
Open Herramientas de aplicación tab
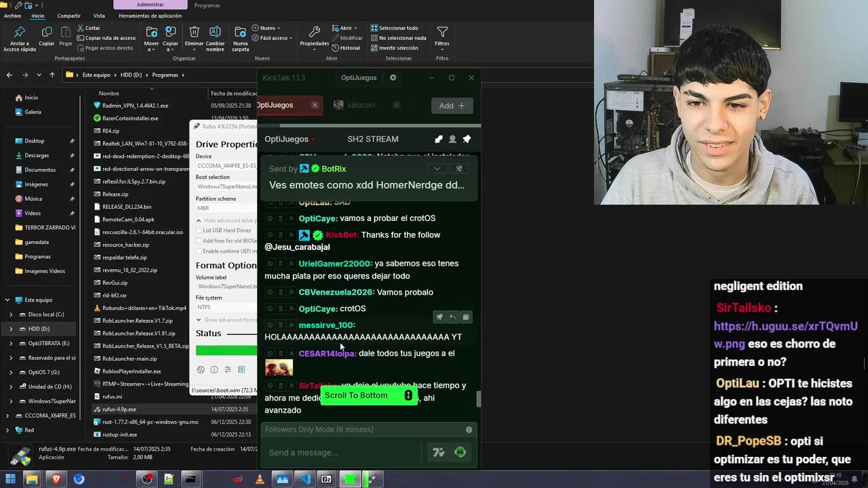click(150, 16)
